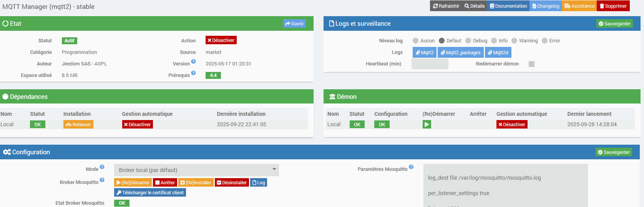Viewport: 644px width, 207px height.
Task: Click the Programmation category value
Action: click(80, 52)
